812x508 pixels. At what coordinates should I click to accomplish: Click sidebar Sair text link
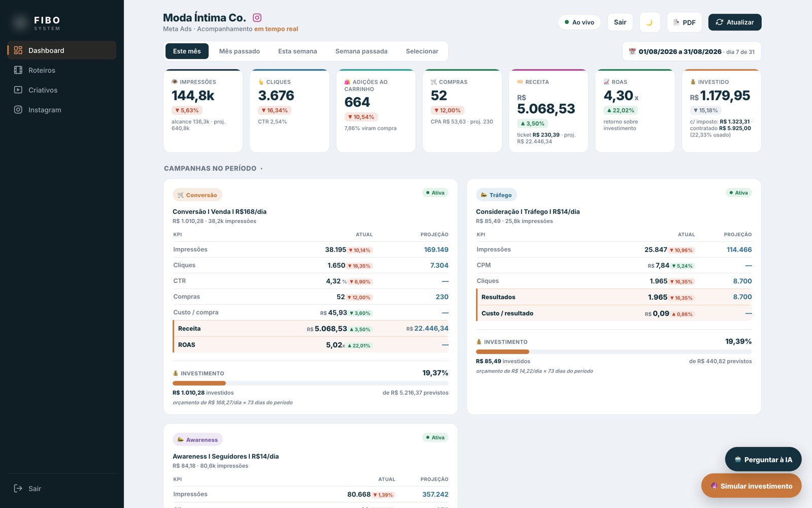tap(35, 489)
